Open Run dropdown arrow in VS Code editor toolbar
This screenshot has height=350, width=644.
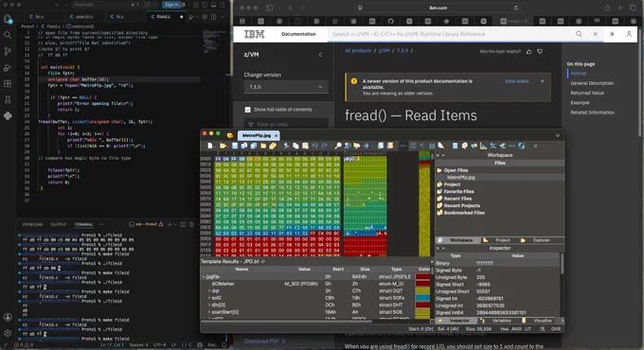coord(197,17)
